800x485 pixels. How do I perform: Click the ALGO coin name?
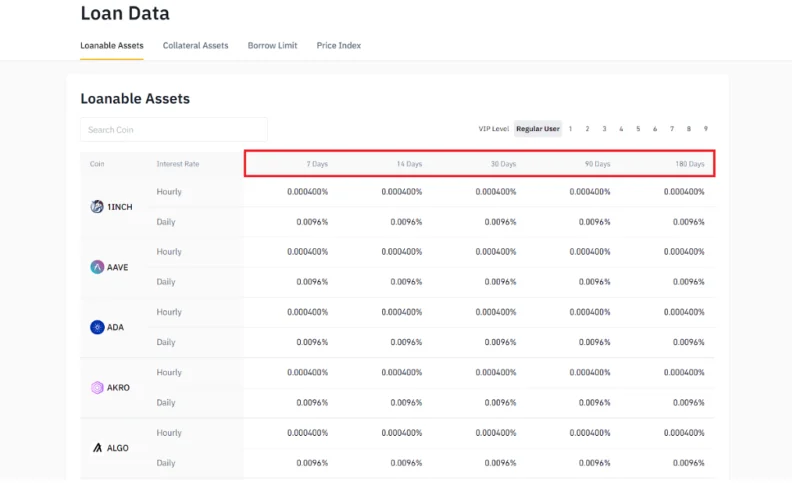coord(117,448)
